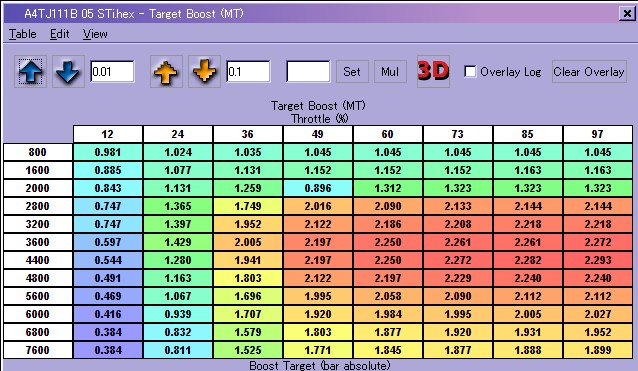
Task: Select cell 1.899 in the 7600 row
Action: click(x=598, y=350)
